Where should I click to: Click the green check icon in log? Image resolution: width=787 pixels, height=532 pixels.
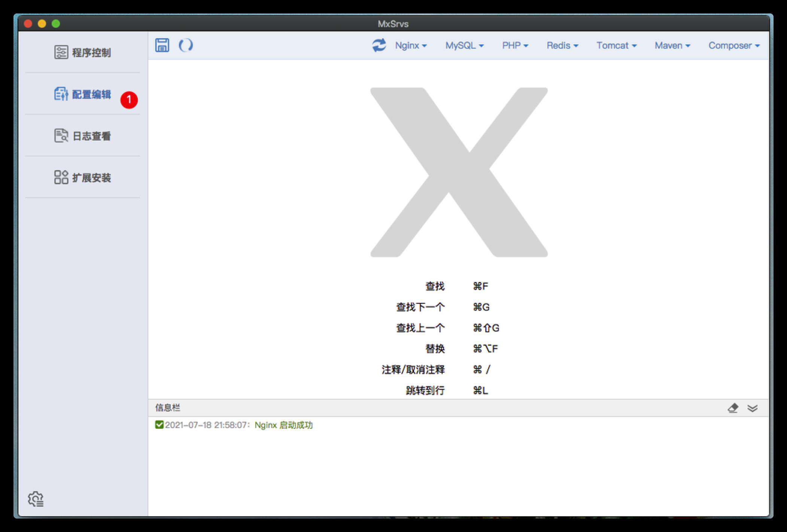pyautogui.click(x=159, y=425)
